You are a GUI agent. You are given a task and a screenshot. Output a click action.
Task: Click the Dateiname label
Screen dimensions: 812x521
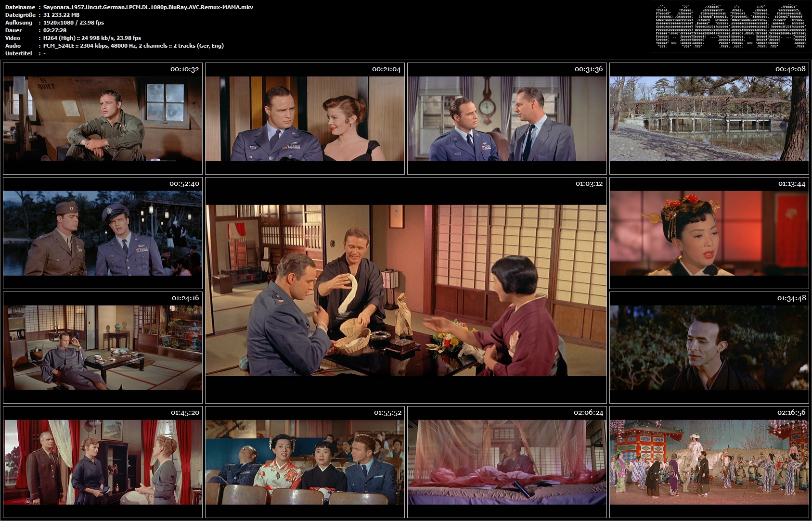coord(20,7)
